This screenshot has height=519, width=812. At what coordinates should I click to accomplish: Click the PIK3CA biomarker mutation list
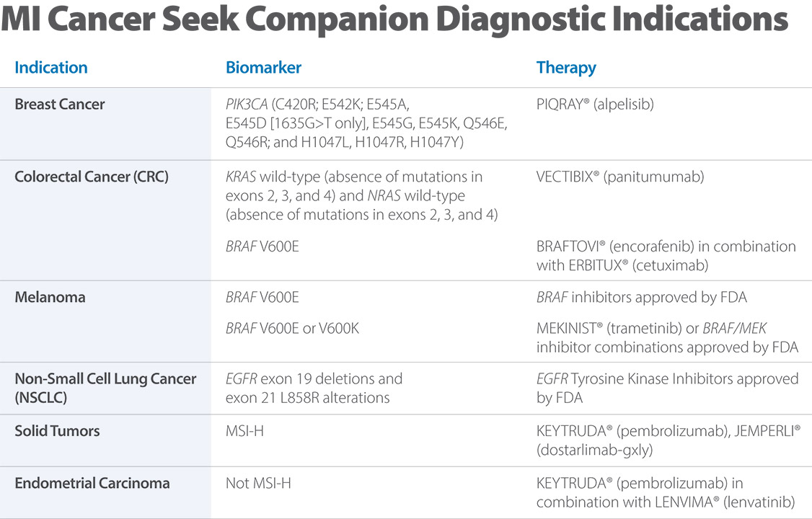(366, 123)
